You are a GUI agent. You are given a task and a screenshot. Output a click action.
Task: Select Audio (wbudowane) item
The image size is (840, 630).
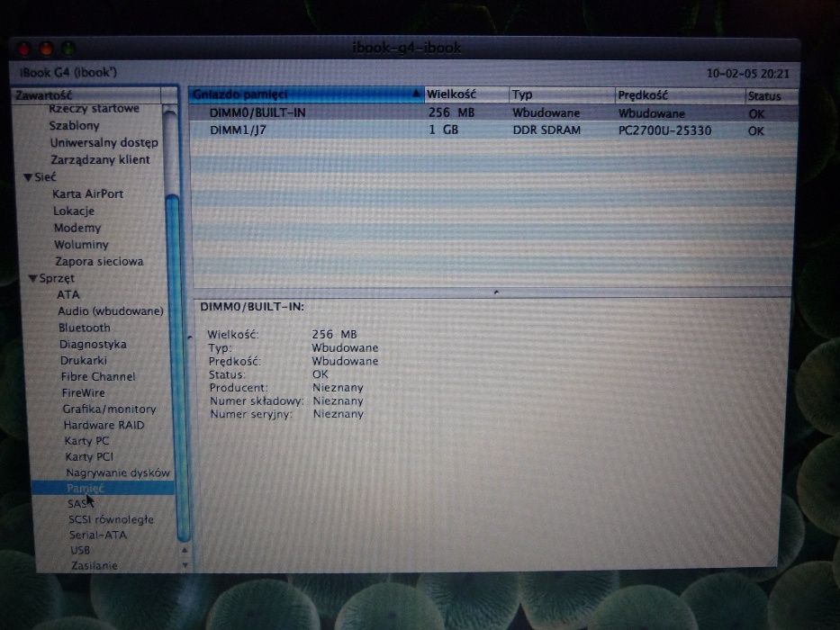(x=111, y=311)
